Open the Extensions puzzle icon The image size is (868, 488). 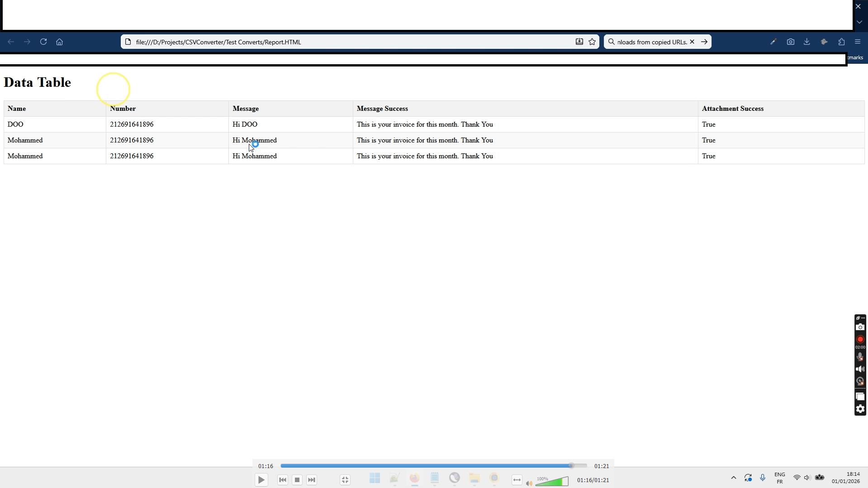click(842, 42)
